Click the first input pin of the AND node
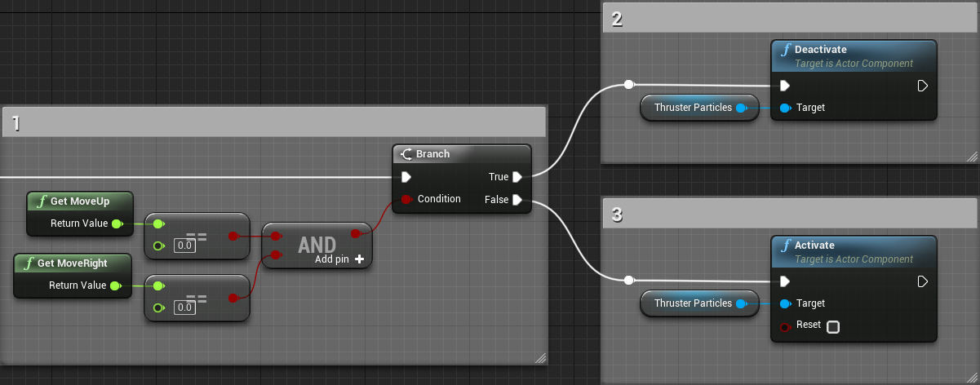The height and width of the screenshot is (385, 980). tap(275, 237)
